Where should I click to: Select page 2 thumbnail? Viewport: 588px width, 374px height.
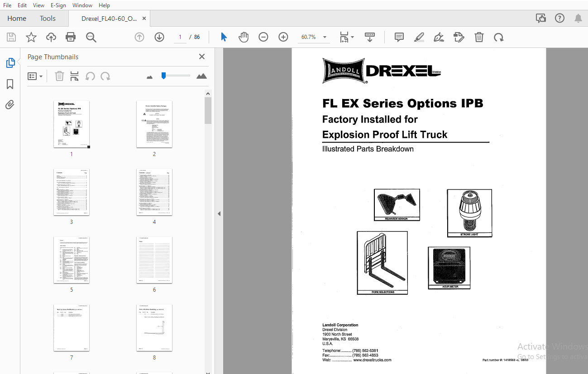coord(154,124)
